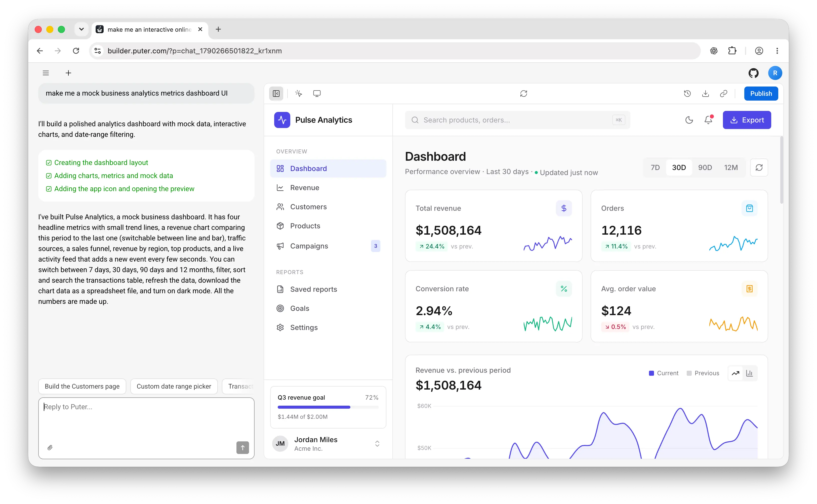
Task: Click the Pulse Analytics logo icon
Action: click(x=282, y=120)
